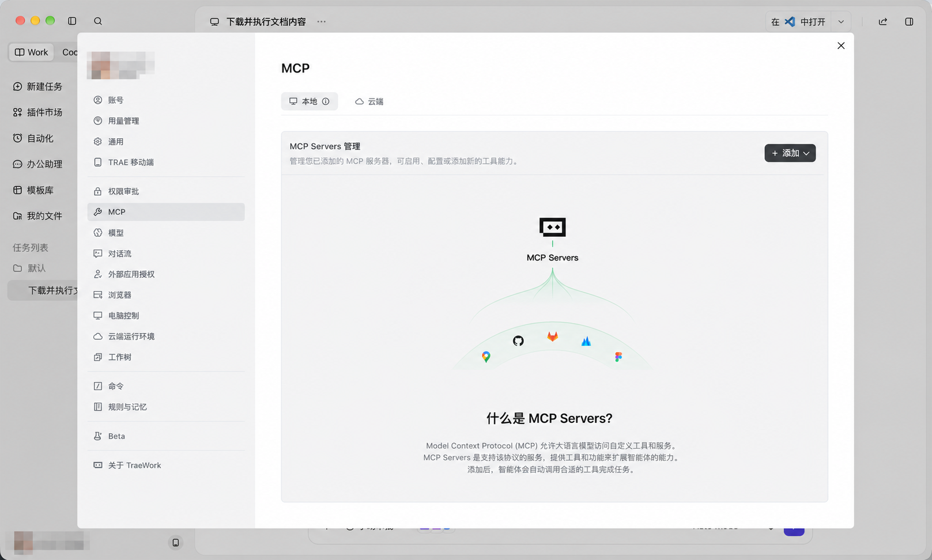932x560 pixels.
Task: Click the 什么是 MCP Servers? heading
Action: 549,418
